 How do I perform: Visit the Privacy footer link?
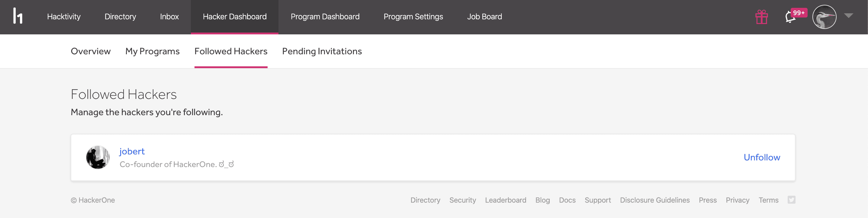pyautogui.click(x=737, y=200)
